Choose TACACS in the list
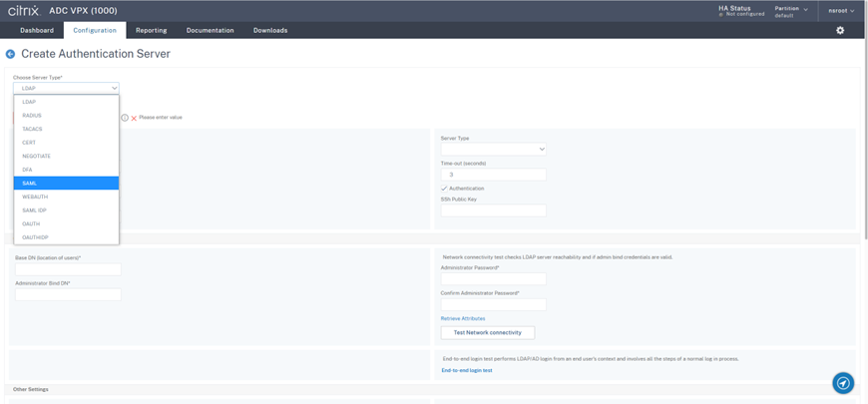This screenshot has height=404, width=868. [67, 129]
